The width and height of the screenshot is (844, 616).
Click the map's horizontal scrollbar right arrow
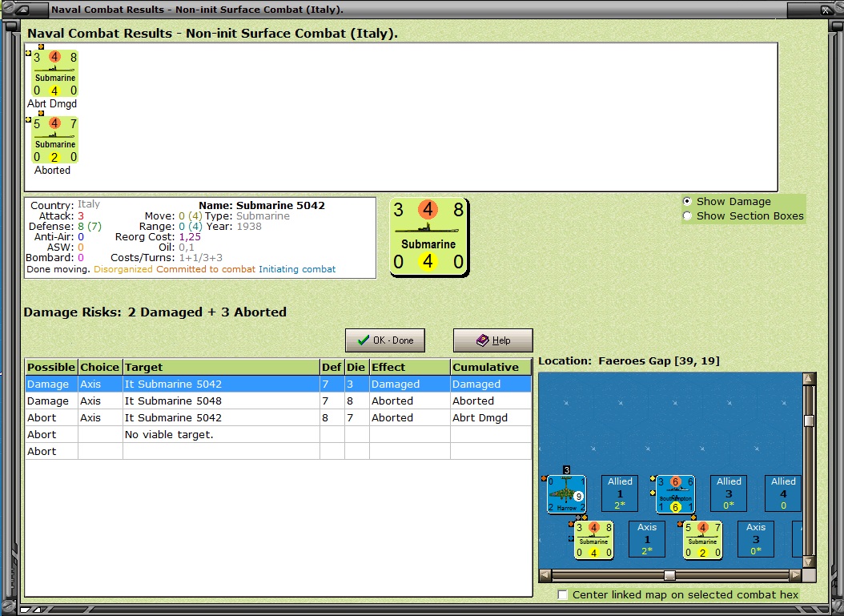(x=796, y=575)
